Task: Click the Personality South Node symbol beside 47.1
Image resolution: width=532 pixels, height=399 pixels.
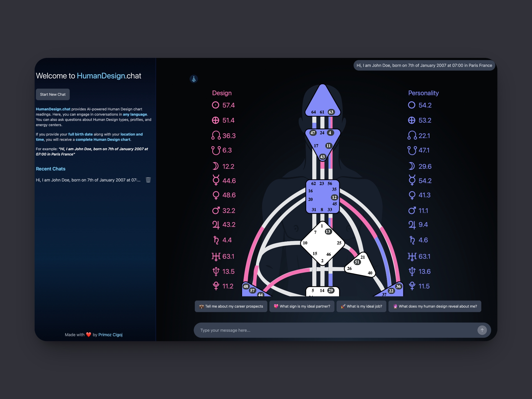Action: [x=412, y=150]
